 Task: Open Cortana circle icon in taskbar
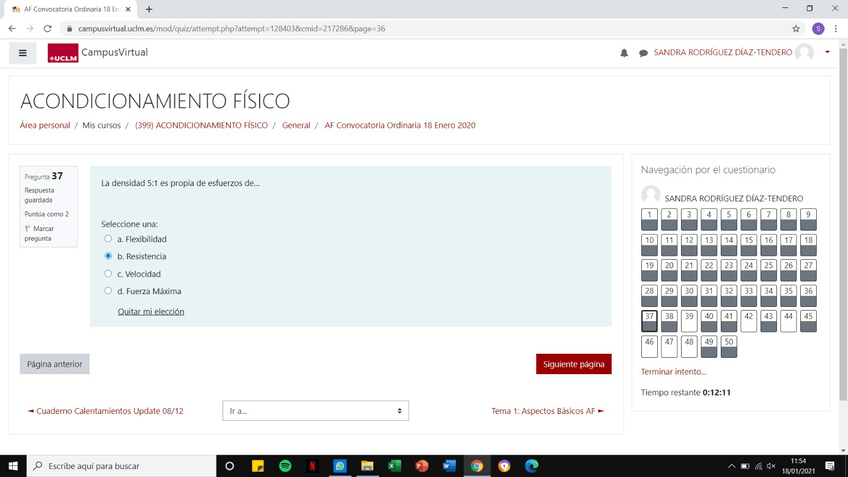click(229, 466)
